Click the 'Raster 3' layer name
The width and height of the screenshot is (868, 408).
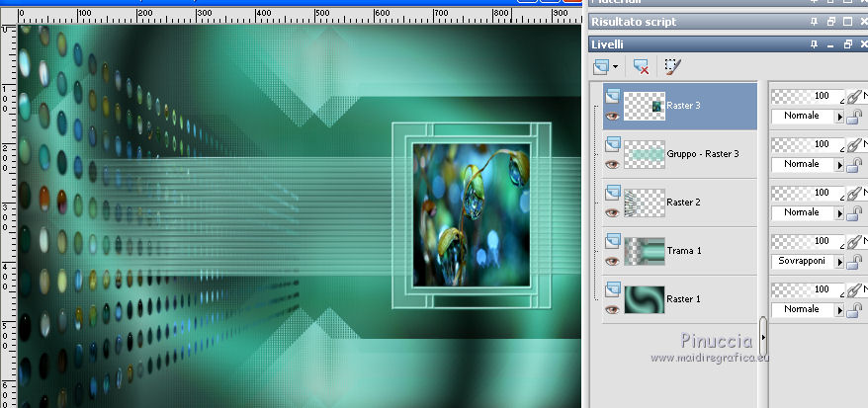click(x=684, y=106)
